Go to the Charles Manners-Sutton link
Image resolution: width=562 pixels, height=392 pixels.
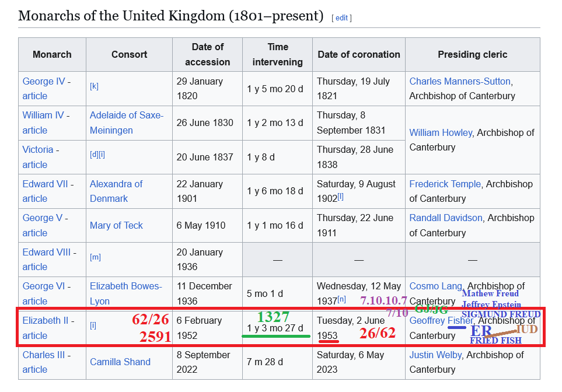pyautogui.click(x=460, y=82)
